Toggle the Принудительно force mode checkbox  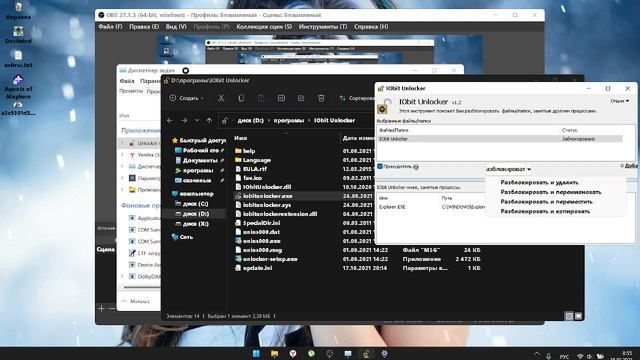click(380, 166)
